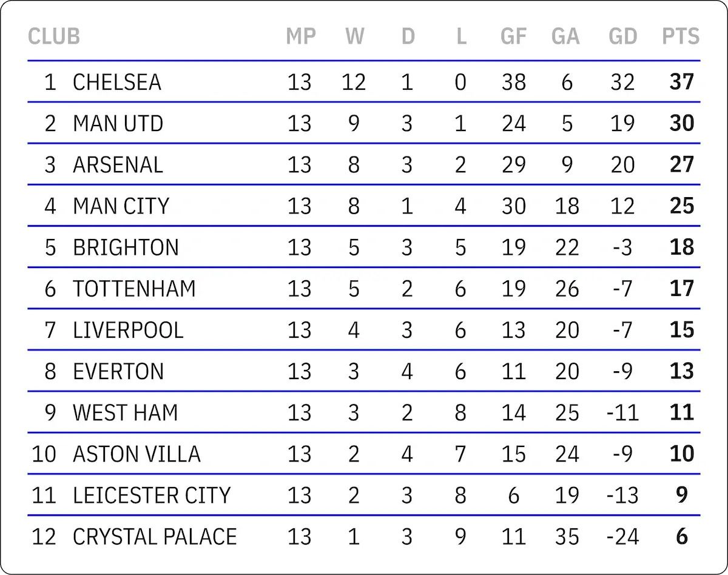
Task: Click the MP column header
Action: coord(301,36)
